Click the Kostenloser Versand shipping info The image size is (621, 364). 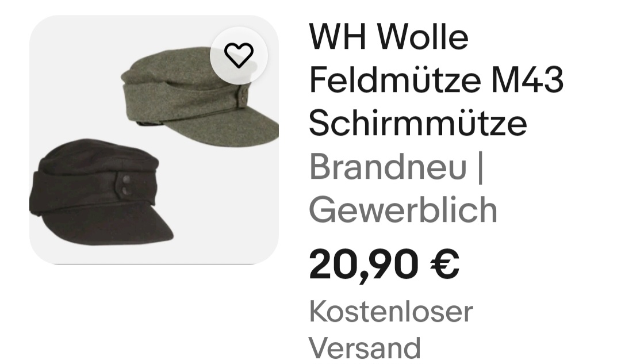coord(391,329)
